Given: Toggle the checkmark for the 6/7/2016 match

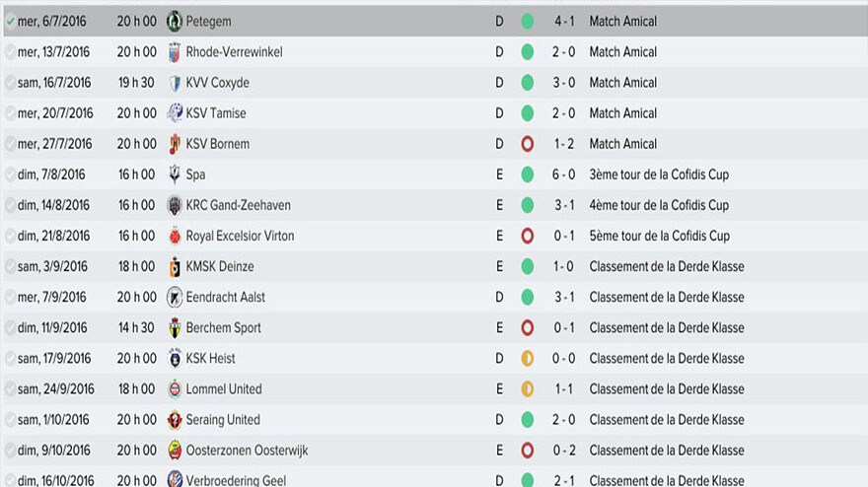Looking at the screenshot, I should point(10,21).
